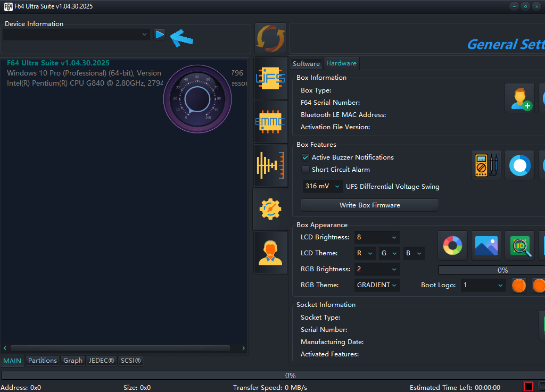Click the blue play arrow button
The image size is (545, 392).
[x=160, y=35]
